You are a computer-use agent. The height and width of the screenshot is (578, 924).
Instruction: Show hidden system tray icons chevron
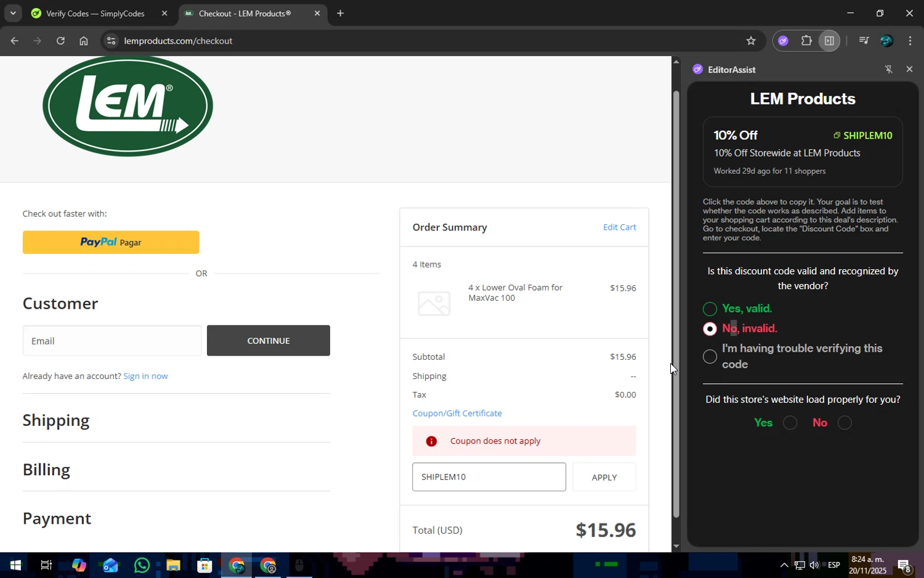pyautogui.click(x=784, y=565)
